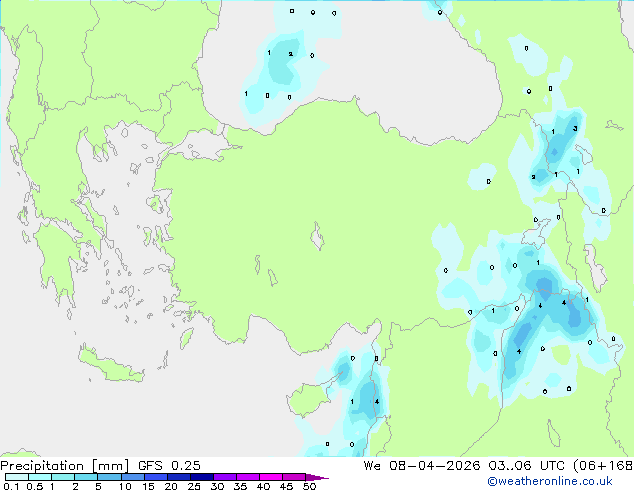Click the legend label "45"
Screen dimensions: 634x490
click(x=286, y=486)
